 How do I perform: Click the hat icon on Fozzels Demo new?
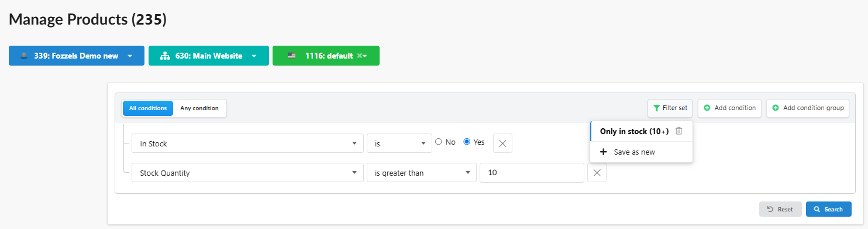(x=24, y=56)
